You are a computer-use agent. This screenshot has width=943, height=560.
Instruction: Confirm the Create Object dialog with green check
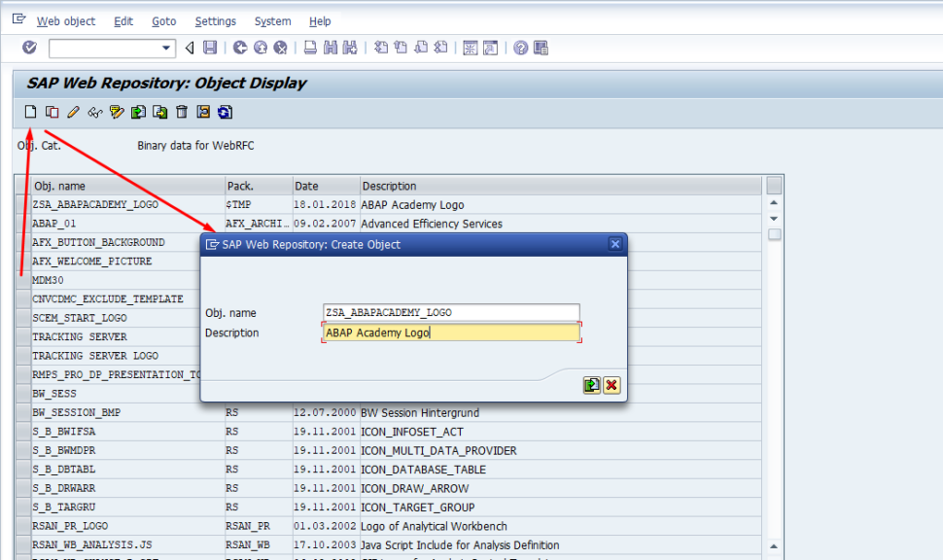pos(591,385)
